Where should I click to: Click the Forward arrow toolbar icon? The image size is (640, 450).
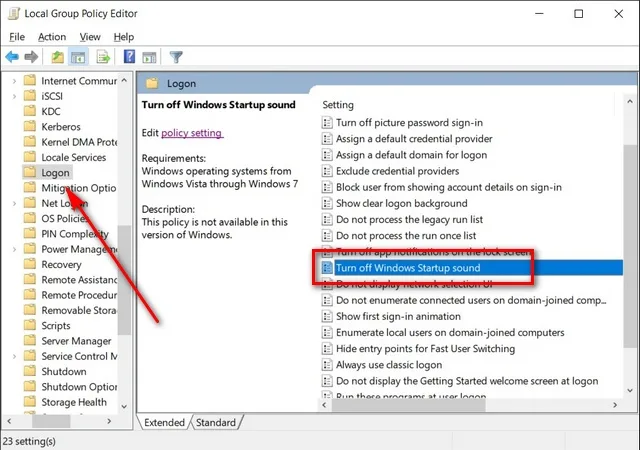tap(31, 57)
